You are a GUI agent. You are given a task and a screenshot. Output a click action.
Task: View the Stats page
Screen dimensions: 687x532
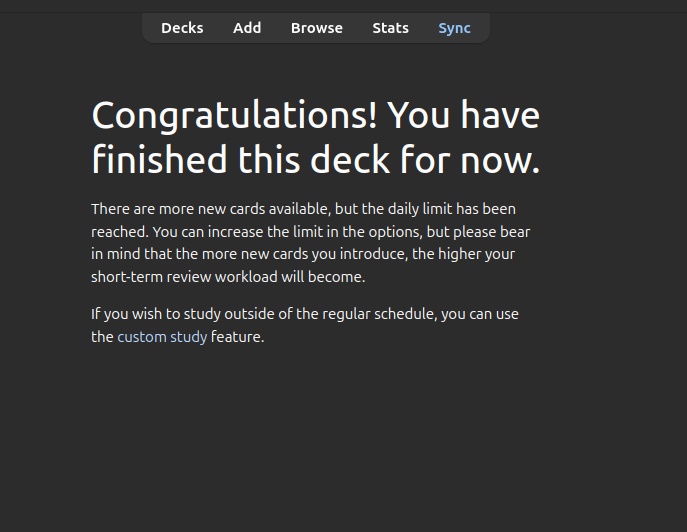pyautogui.click(x=390, y=28)
